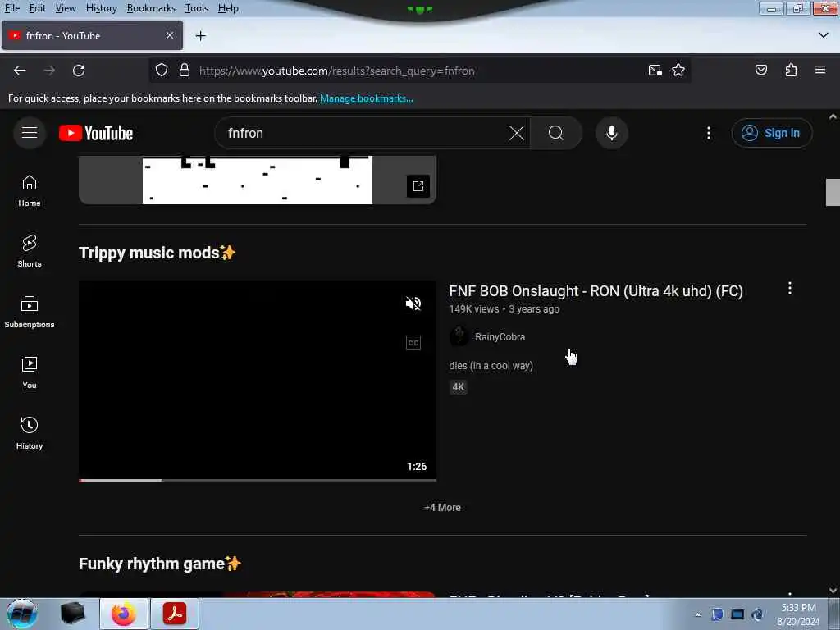Open the History menu in menu bar
The height and width of the screenshot is (630, 840).
(x=101, y=8)
